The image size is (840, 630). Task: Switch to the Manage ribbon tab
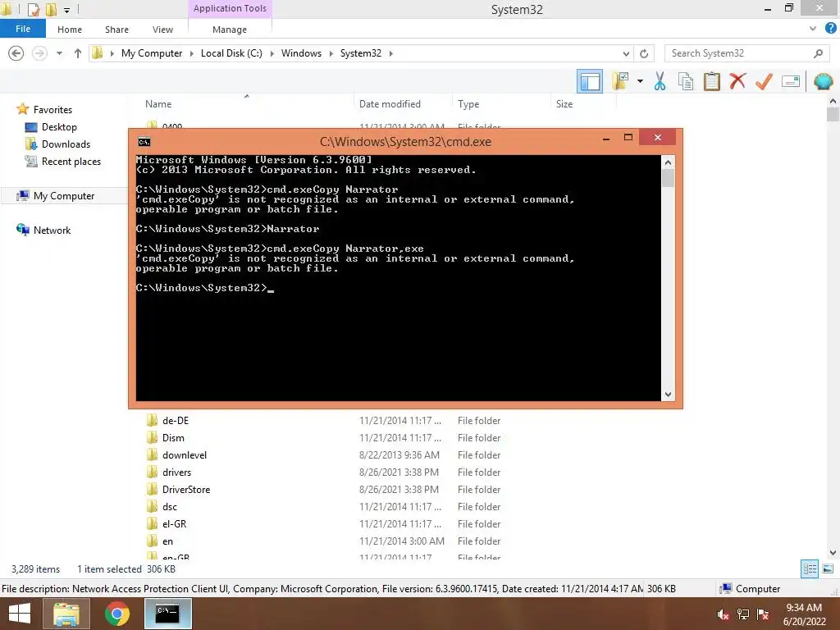click(x=230, y=30)
